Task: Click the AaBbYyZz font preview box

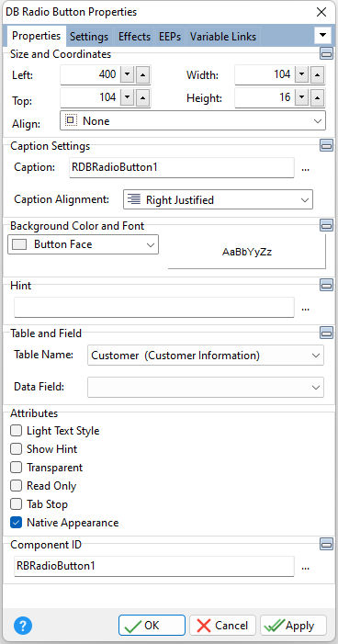Action: 247,252
